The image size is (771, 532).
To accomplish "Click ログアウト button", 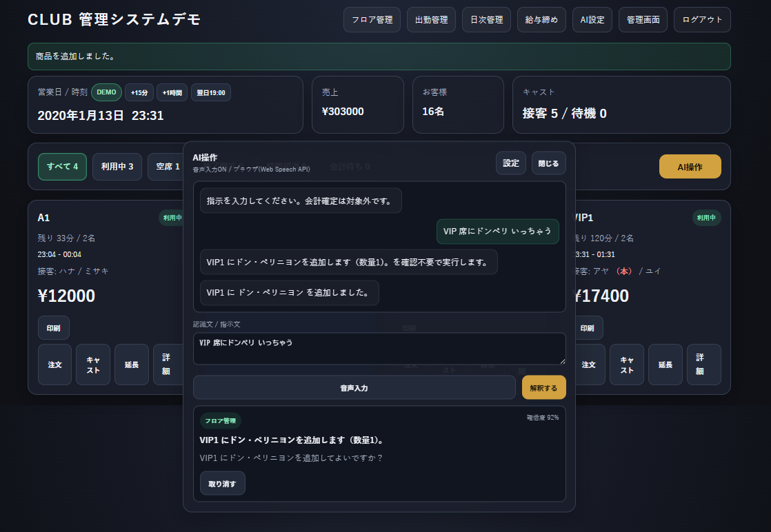I will tap(702, 20).
